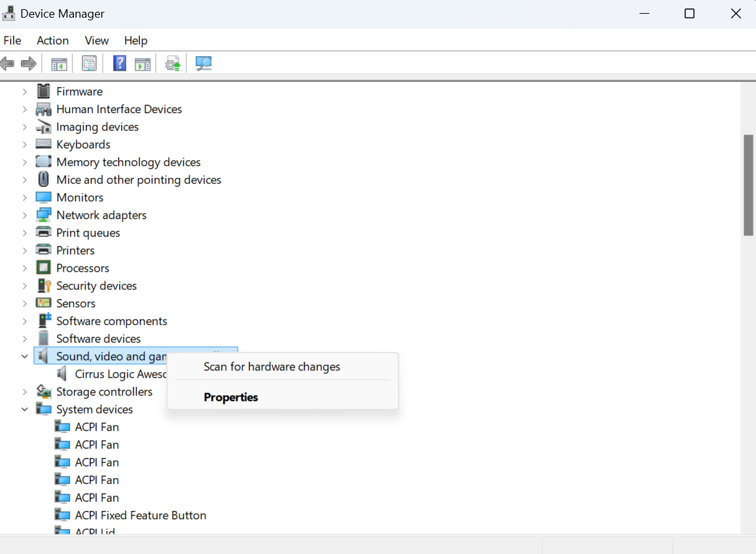The image size is (756, 554).
Task: Click the Sound, video and game controllers speaker icon
Action: tap(43, 356)
